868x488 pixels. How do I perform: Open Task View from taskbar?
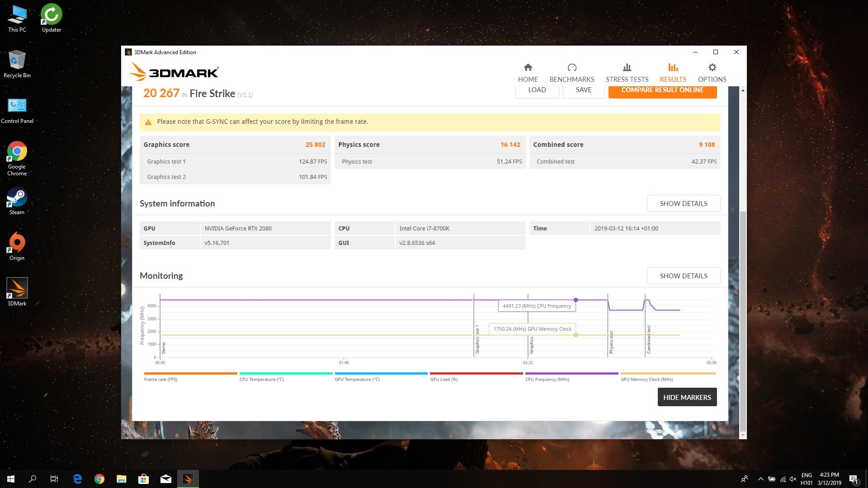coord(54,479)
